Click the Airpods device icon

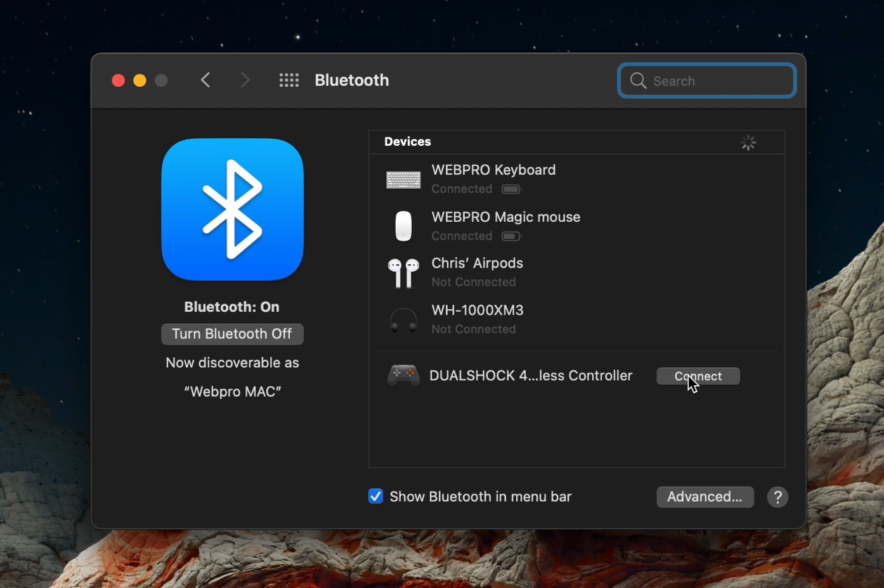tap(403, 273)
